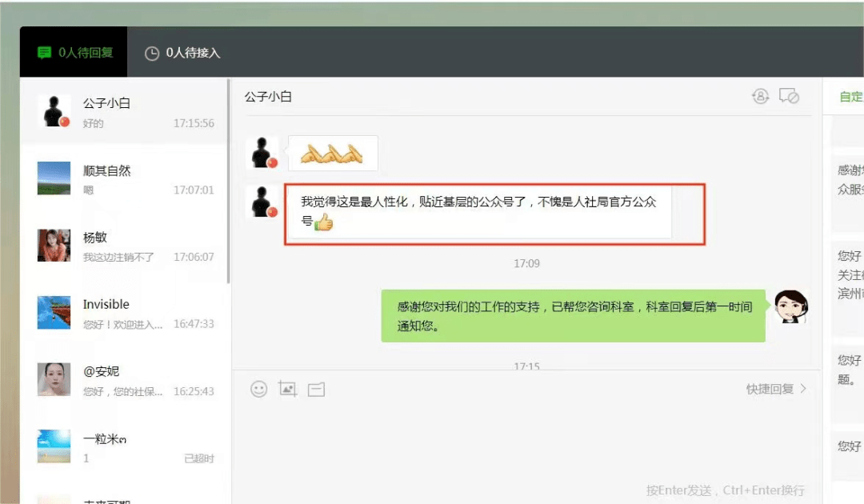Click the clock icon beside 0人待接入
This screenshot has width=864, height=504.
[x=151, y=53]
